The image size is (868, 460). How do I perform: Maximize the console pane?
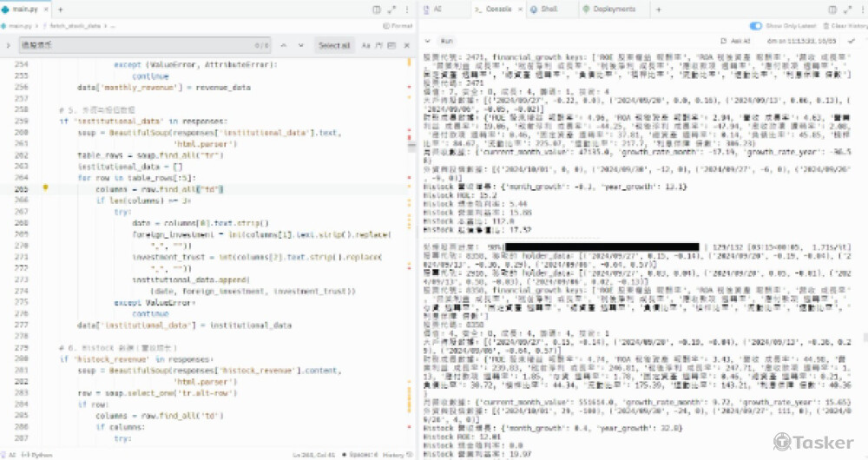pos(847,10)
